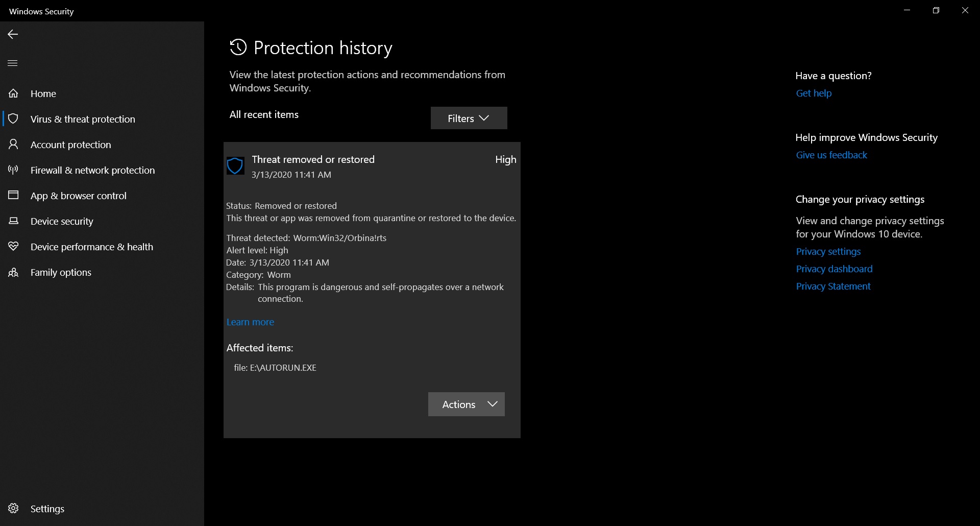Click the Protection history clock icon
Image resolution: width=980 pixels, height=526 pixels.
238,47
